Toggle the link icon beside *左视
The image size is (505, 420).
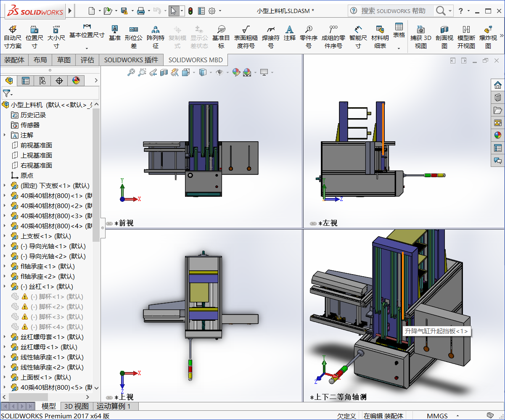click(x=313, y=224)
